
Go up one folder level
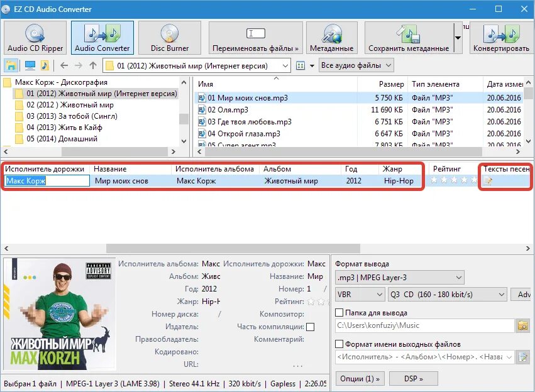coord(93,65)
